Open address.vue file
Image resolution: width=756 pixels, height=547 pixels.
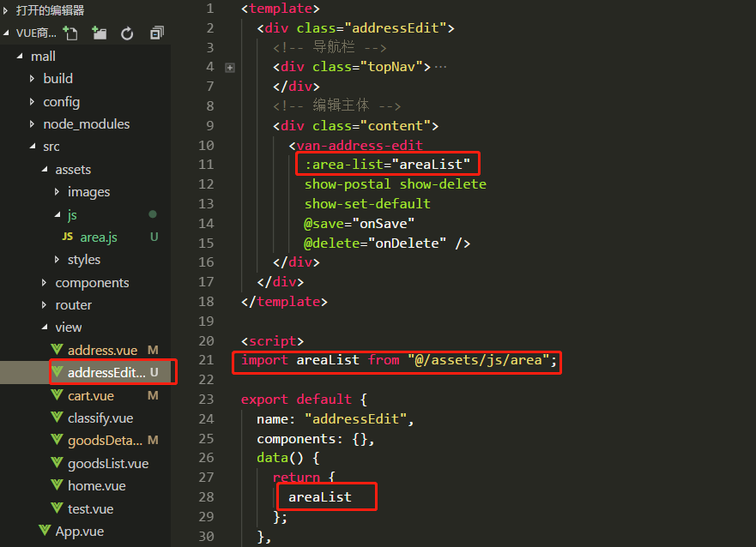point(102,350)
